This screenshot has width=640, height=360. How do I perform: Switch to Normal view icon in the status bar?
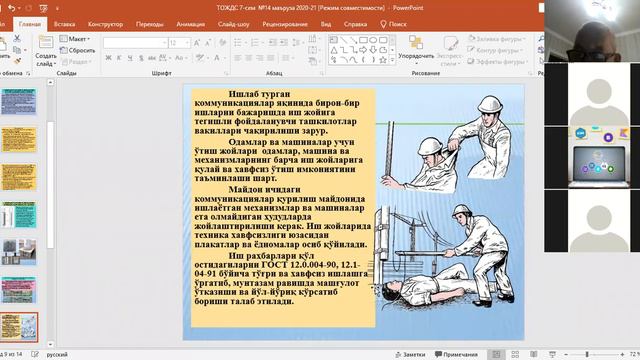click(x=496, y=354)
